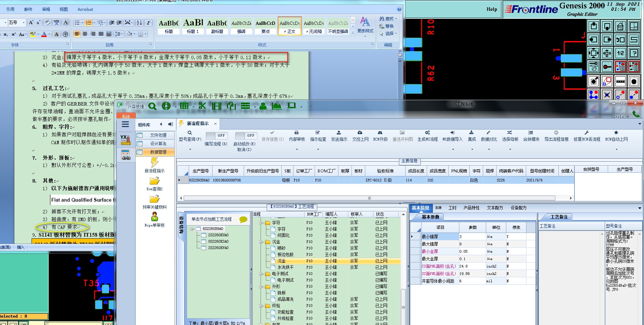This screenshot has width=644, height=325.
Task: Tick checkbox next to 0S2260K3A0
Action: (203, 241)
